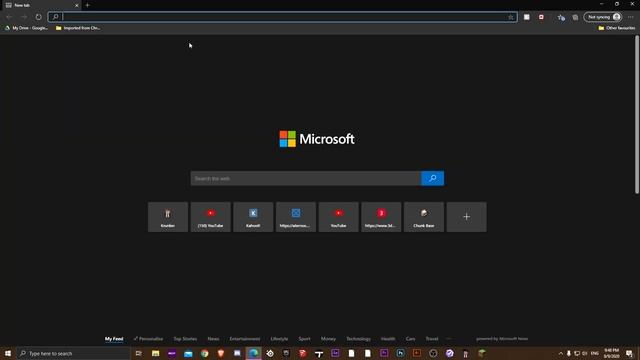Image resolution: width=640 pixels, height=360 pixels.
Task: Click the Type here to search box
Action: tap(73, 353)
